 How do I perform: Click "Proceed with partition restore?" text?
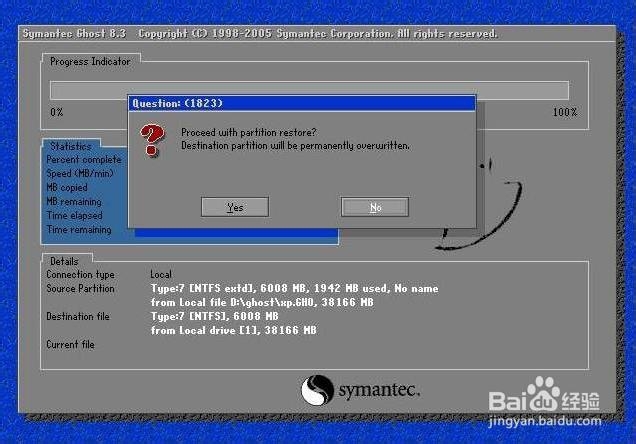[249, 133]
